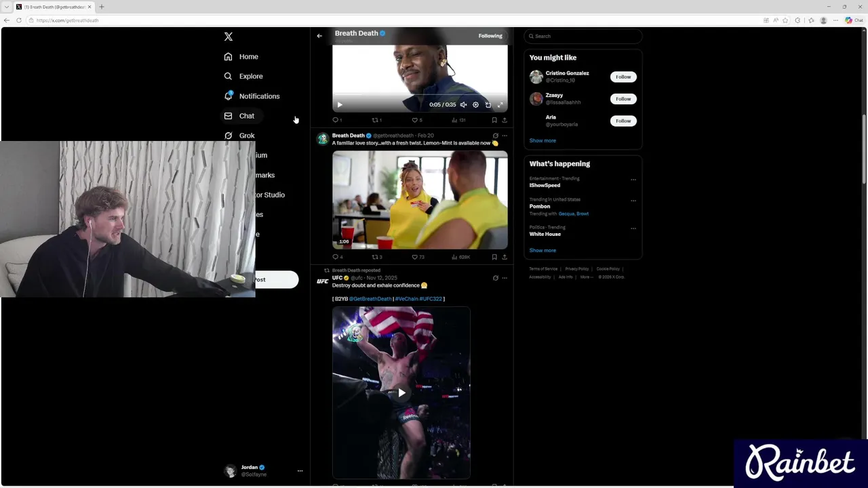Reply to the Lemon-Mint post with 4 replies

point(337,257)
